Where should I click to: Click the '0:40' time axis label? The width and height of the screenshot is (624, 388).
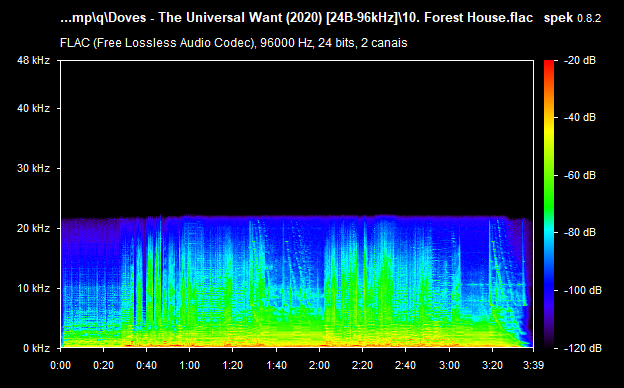[146, 365]
